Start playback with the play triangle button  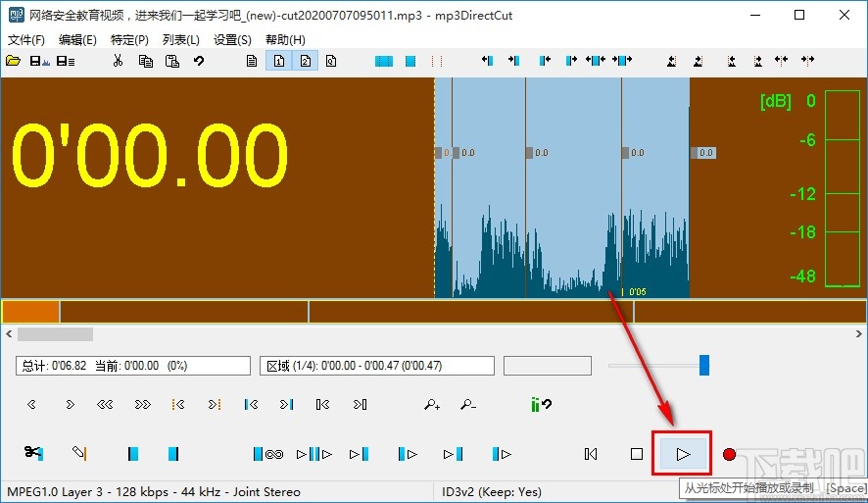[683, 454]
